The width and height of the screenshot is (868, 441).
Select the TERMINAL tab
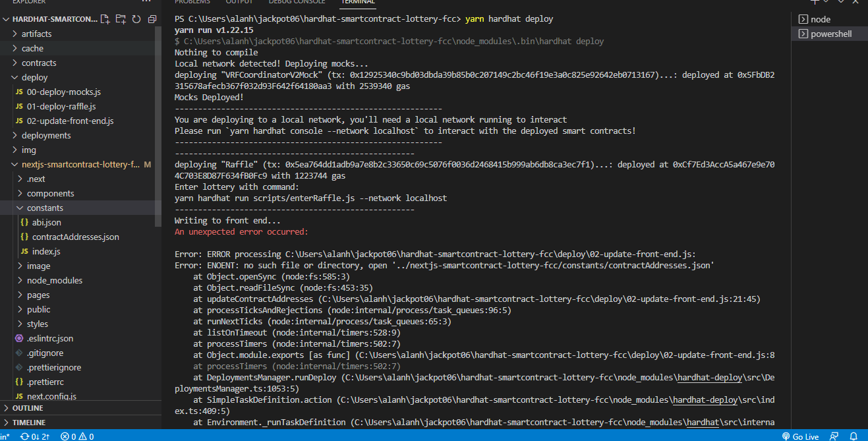(x=358, y=2)
